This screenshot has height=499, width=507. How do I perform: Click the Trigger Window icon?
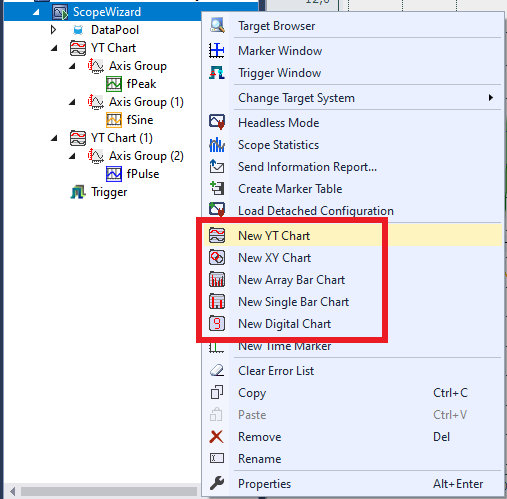217,73
